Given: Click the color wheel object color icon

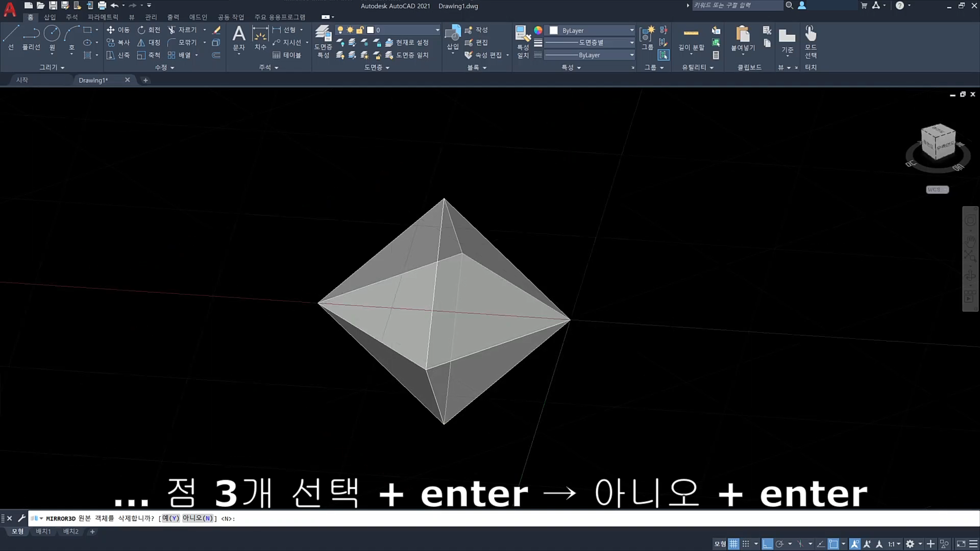Looking at the screenshot, I should click(x=538, y=30).
